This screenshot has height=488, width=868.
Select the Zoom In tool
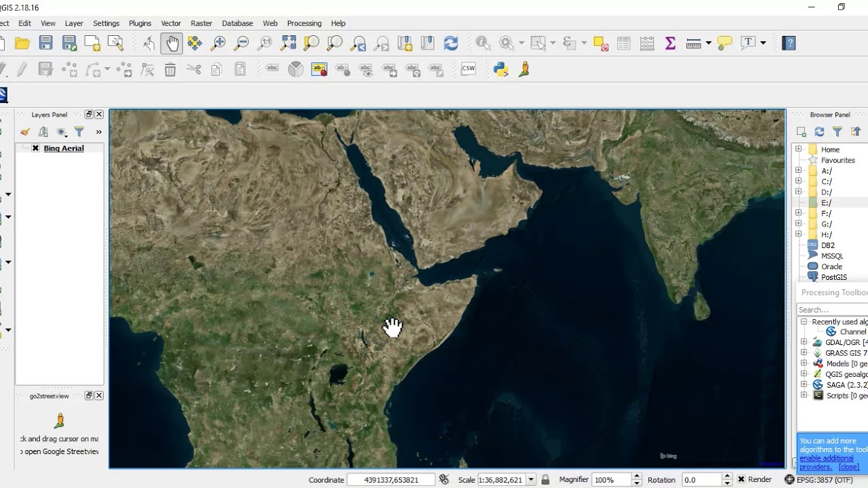(218, 43)
